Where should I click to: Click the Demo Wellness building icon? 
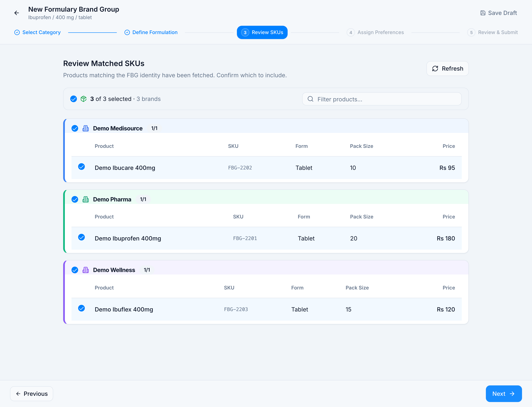(86, 270)
